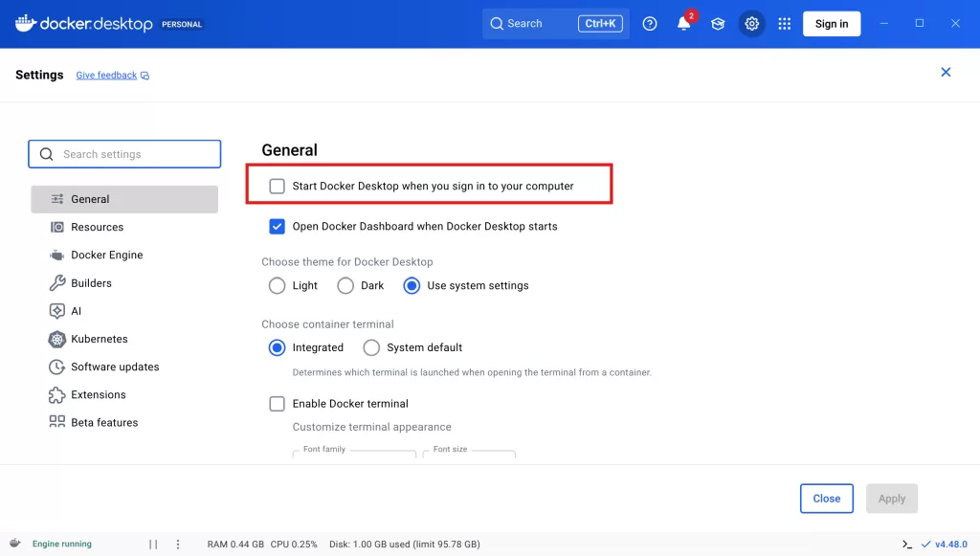Open the Kubernetes settings section

[x=99, y=339]
